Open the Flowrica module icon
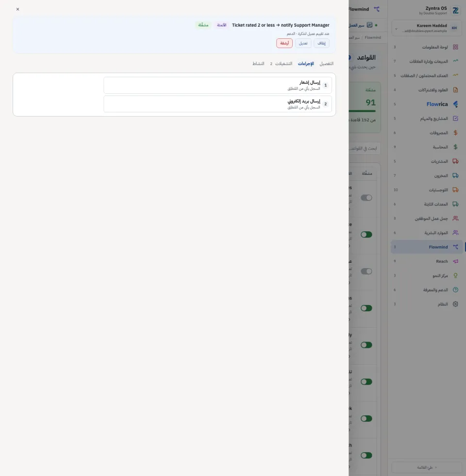466x476 pixels. pyautogui.click(x=455, y=104)
